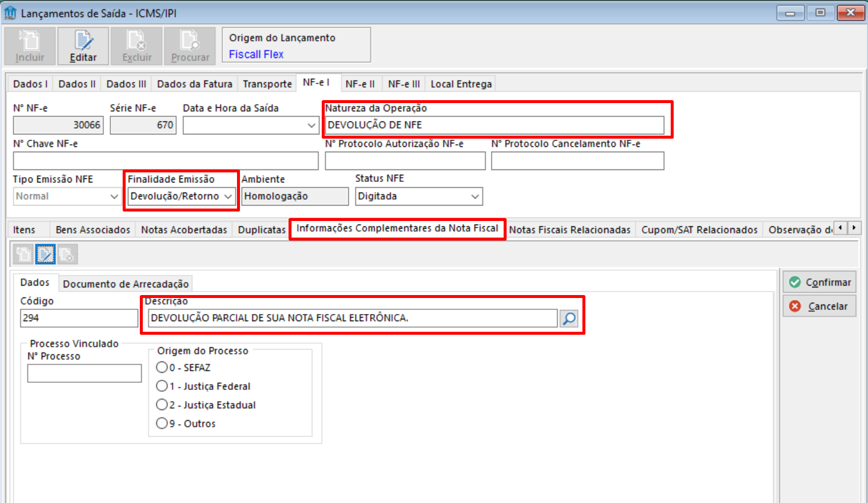Click the N° Protocolo Autorização NF-e field
This screenshot has height=503, width=868.
(405, 161)
